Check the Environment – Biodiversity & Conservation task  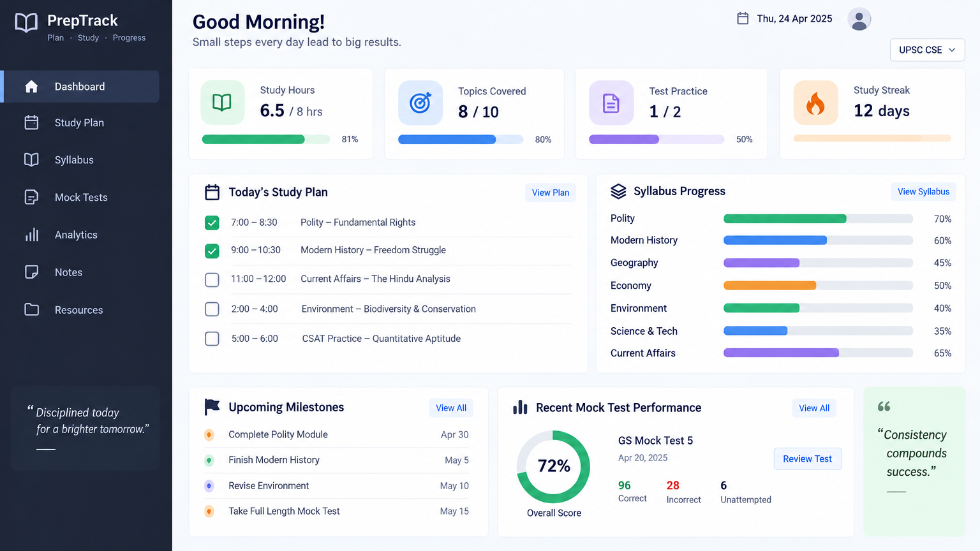(x=212, y=309)
